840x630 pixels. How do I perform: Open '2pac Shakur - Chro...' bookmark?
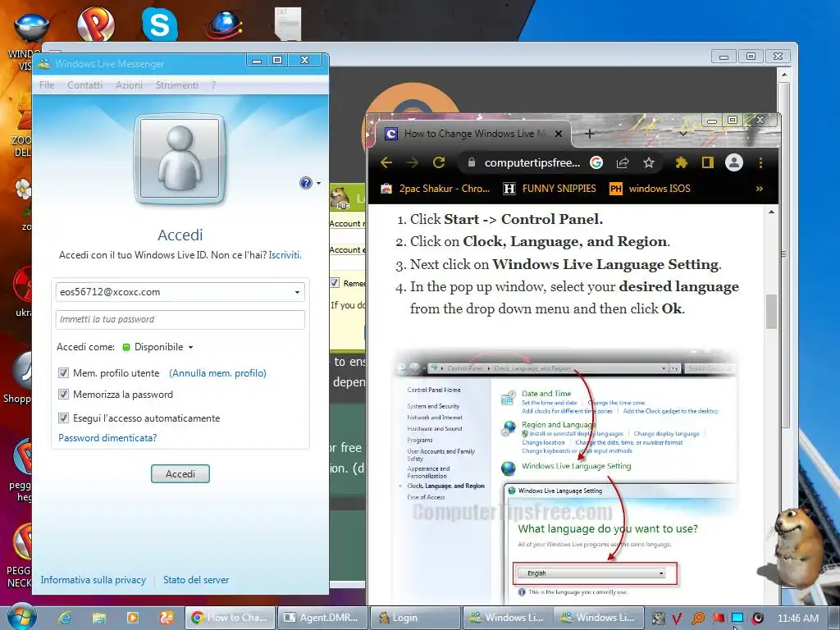(436, 189)
